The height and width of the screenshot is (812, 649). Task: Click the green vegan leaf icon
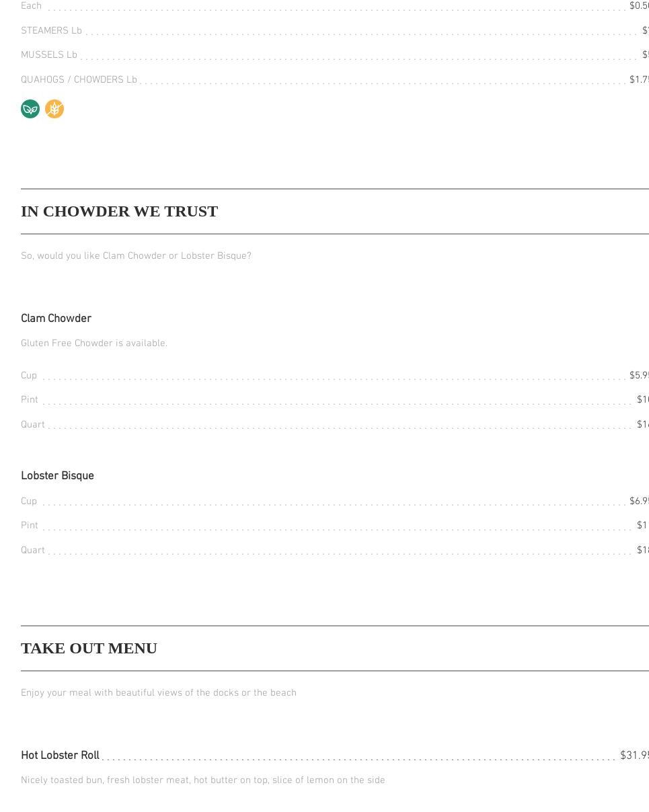(30, 109)
